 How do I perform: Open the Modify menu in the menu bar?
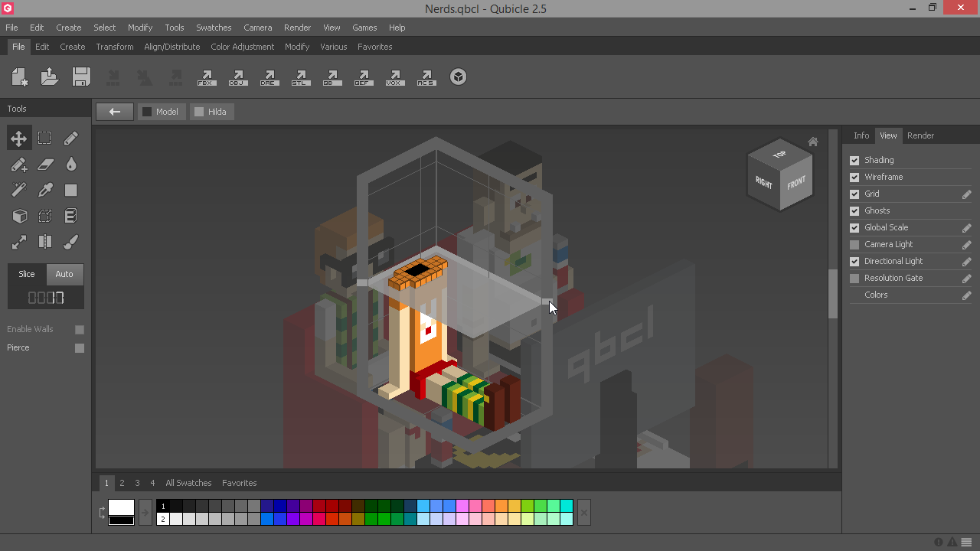pyautogui.click(x=140, y=28)
